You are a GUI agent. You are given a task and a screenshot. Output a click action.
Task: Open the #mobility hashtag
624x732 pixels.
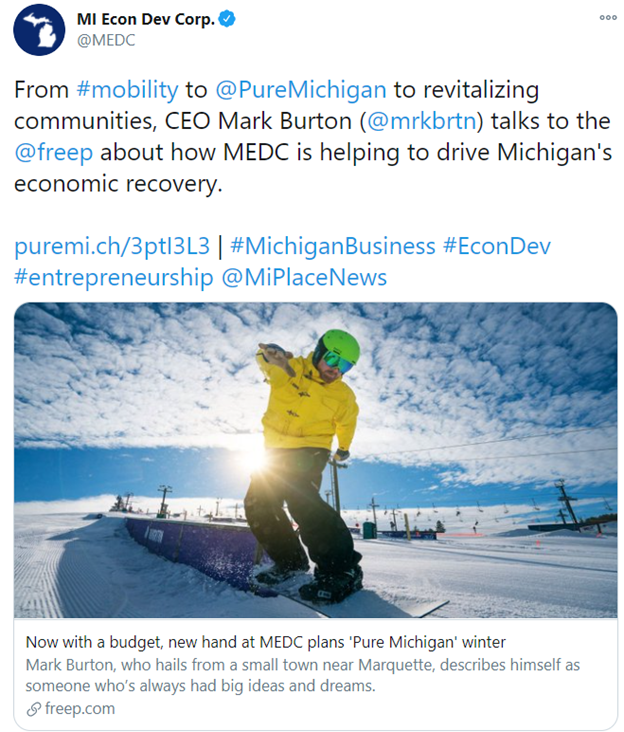[127, 90]
